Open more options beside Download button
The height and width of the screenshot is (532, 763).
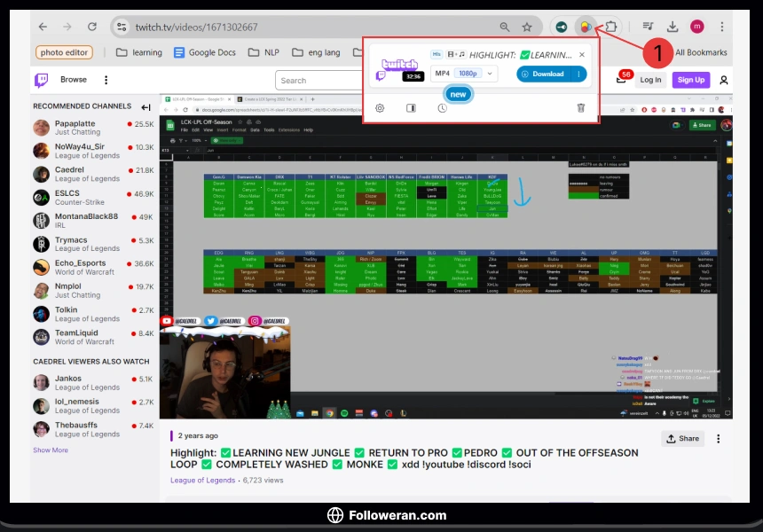pos(579,74)
